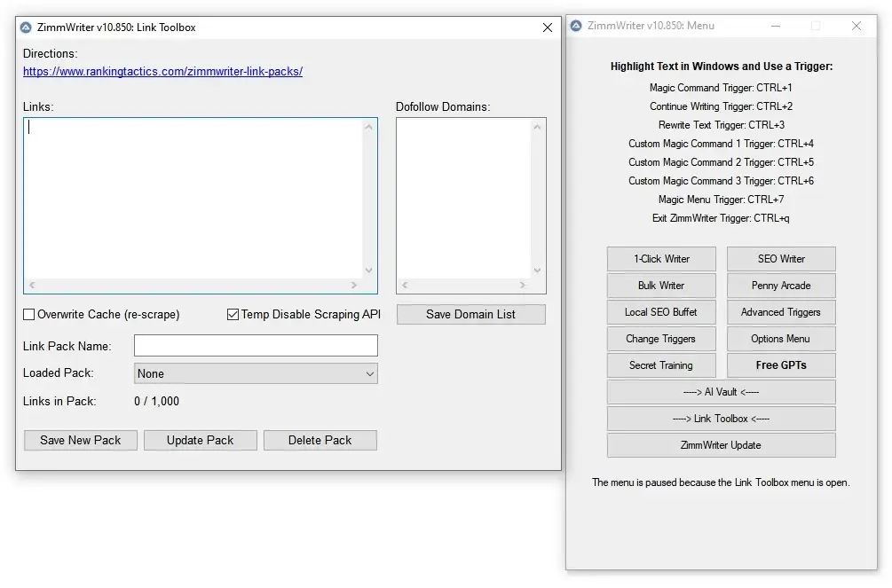The height and width of the screenshot is (588, 892).
Task: Open the Bulk Writer
Action: point(661,285)
